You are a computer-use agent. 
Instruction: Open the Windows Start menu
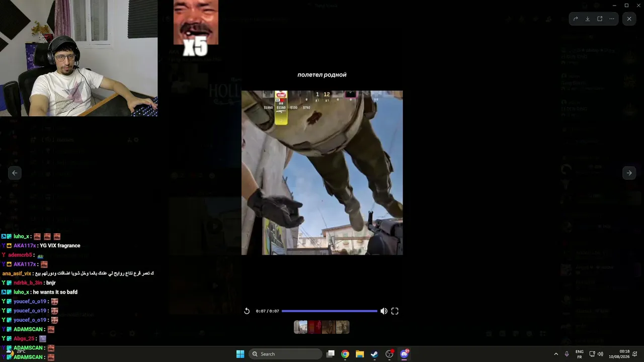240,354
